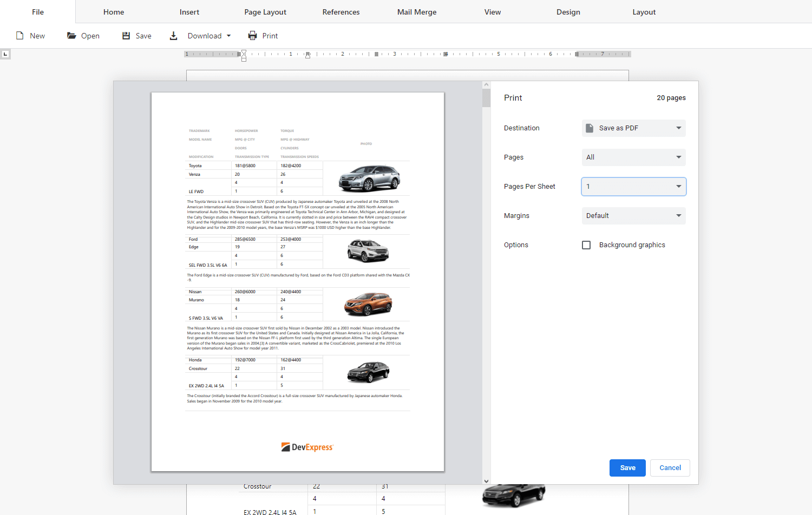Open the Pages Per Sheet dropdown

click(633, 187)
